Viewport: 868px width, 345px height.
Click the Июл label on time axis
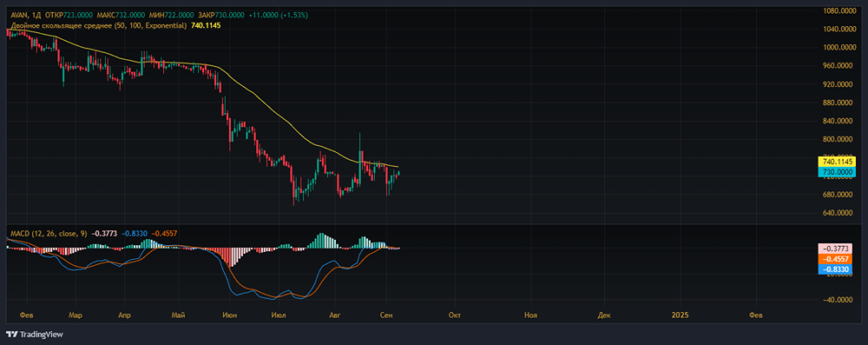[279, 315]
